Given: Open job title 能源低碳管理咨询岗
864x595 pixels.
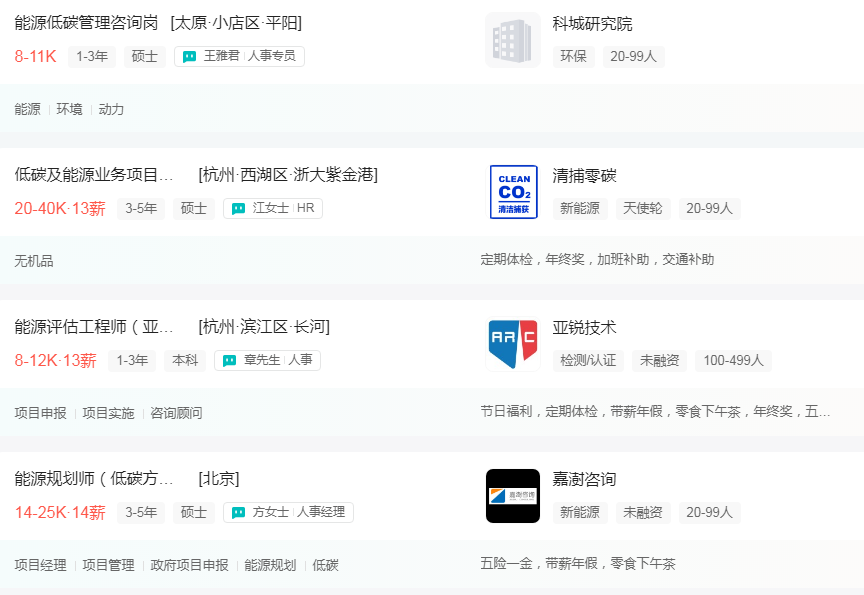Looking at the screenshot, I should (x=86, y=23).
